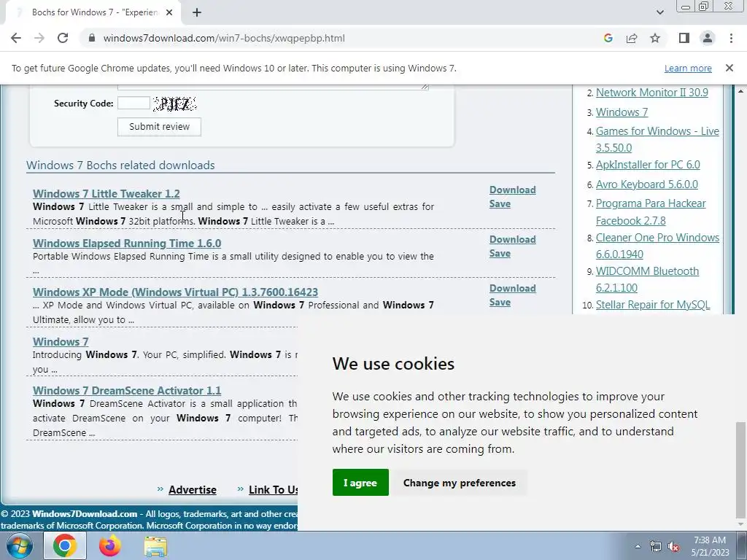
Task: Open the Windows Start menu
Action: pyautogui.click(x=19, y=545)
